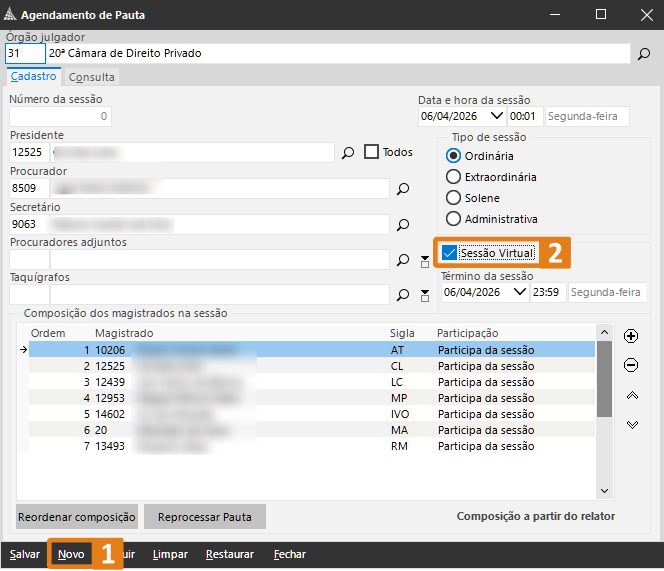Uncheck the Sessão Virtual checkbox
The image size is (664, 571).
pyautogui.click(x=450, y=254)
